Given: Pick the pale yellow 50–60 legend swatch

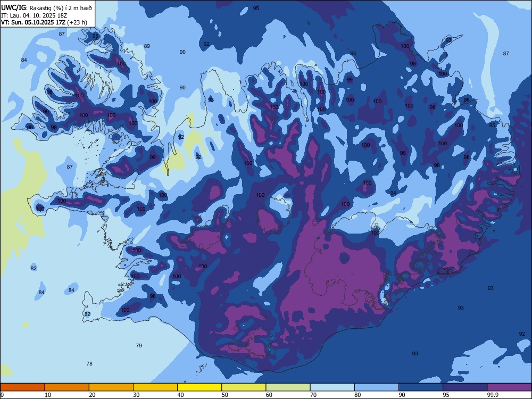Looking at the screenshot, I should point(244,387).
